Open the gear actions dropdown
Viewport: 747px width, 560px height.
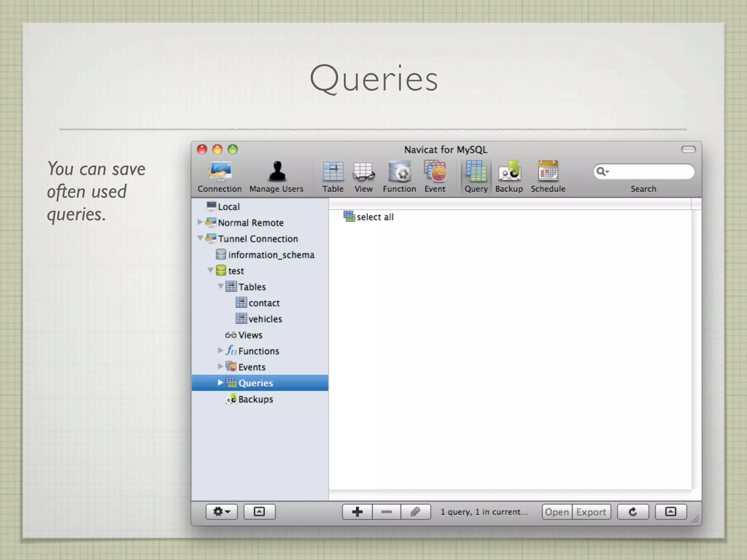[222, 512]
